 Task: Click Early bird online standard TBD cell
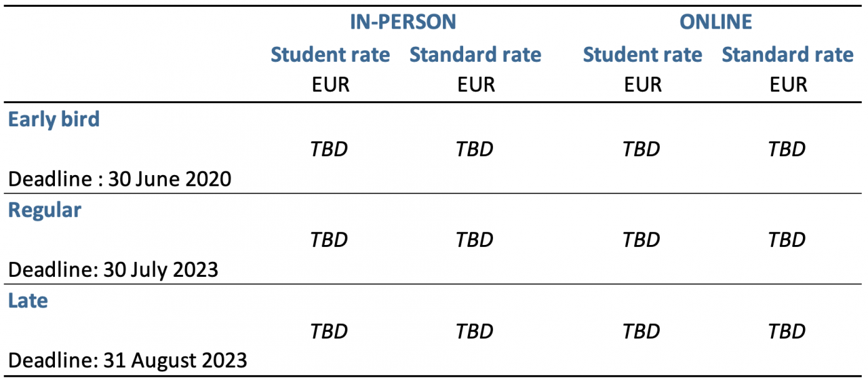click(787, 149)
